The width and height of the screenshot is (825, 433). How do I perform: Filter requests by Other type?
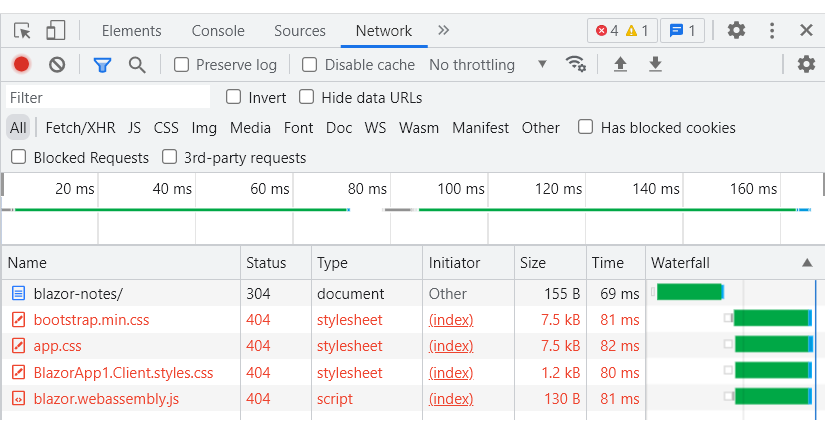click(x=540, y=128)
